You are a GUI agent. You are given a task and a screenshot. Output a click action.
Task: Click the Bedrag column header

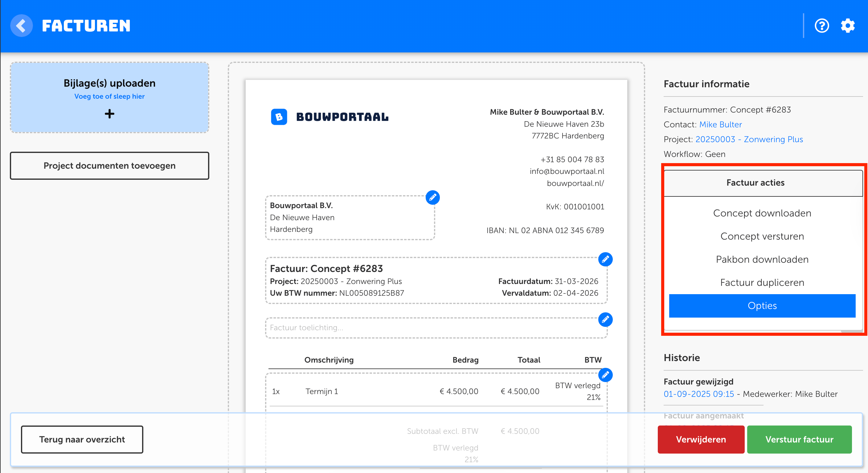[x=465, y=360]
